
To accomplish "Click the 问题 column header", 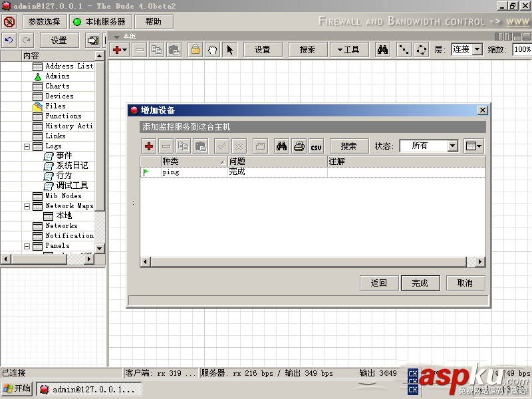I will click(x=277, y=162).
